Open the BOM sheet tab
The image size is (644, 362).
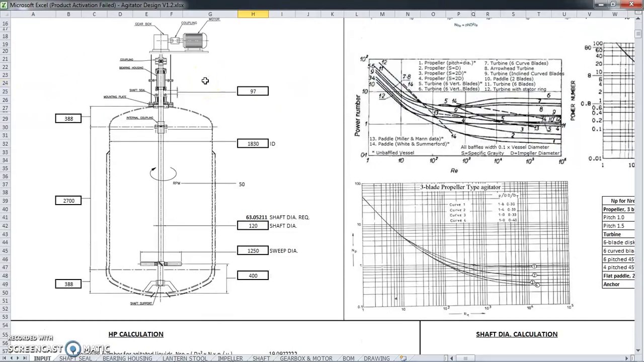tap(348, 358)
